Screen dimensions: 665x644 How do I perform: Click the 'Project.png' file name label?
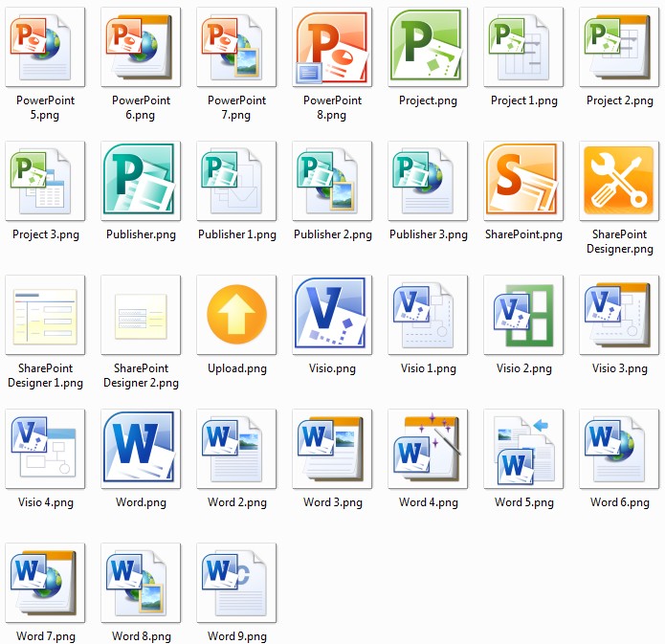(428, 101)
